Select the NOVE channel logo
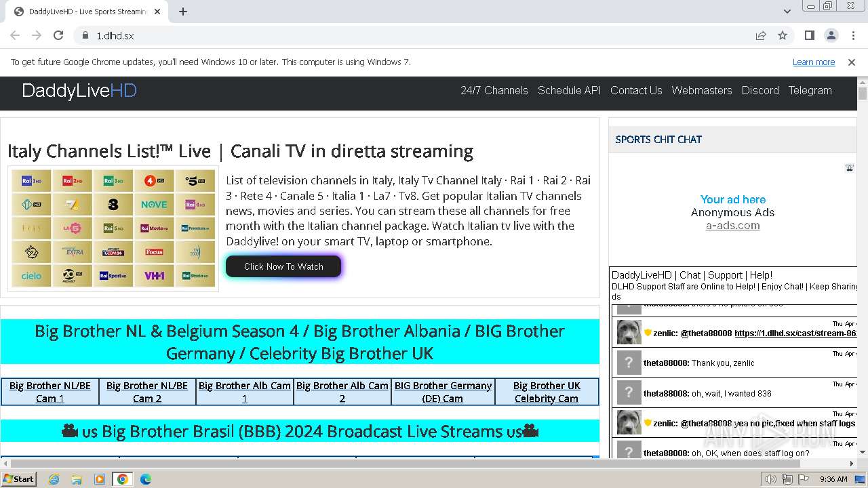The height and width of the screenshot is (488, 868). [154, 205]
